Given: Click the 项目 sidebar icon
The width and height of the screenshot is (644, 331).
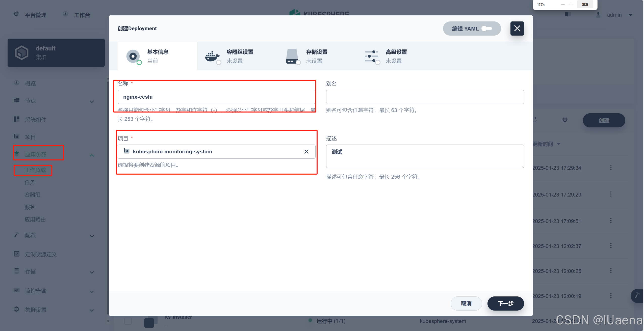Looking at the screenshot, I should [x=17, y=136].
